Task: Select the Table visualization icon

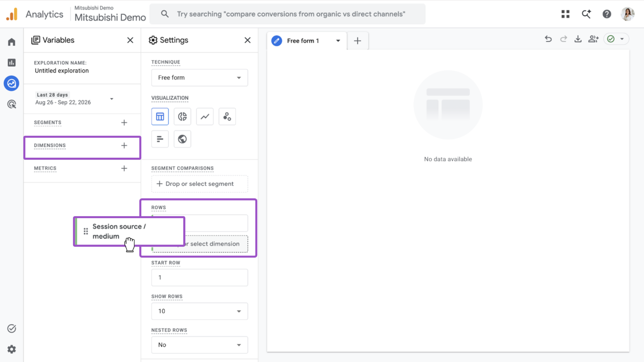Action: [x=160, y=116]
